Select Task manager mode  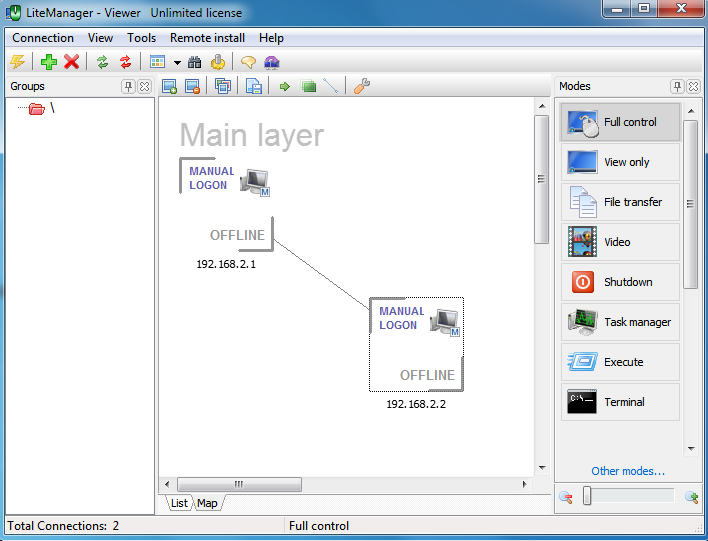tap(620, 322)
